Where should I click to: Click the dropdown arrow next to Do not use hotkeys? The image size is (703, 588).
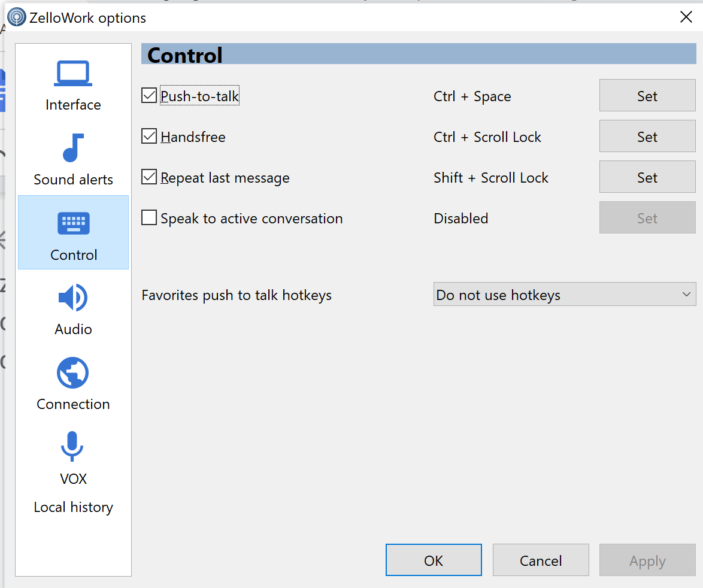(686, 295)
